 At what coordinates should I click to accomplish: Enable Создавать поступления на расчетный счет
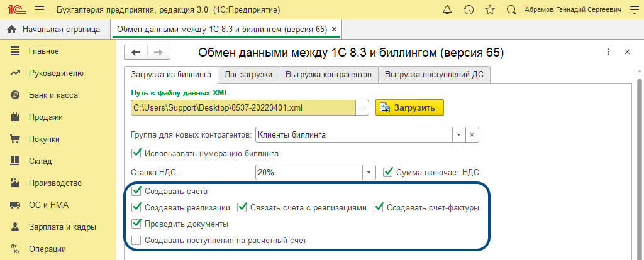(136, 241)
